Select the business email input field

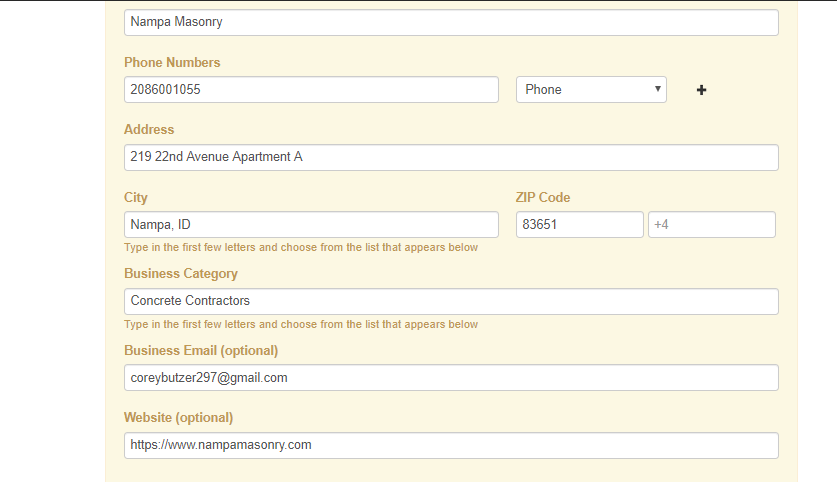point(451,377)
